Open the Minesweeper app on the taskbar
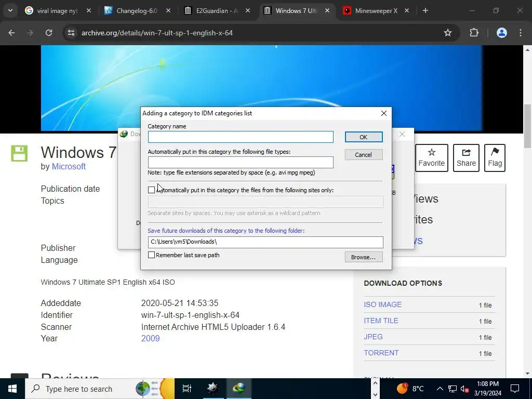The width and height of the screenshot is (532, 399). [x=213, y=389]
